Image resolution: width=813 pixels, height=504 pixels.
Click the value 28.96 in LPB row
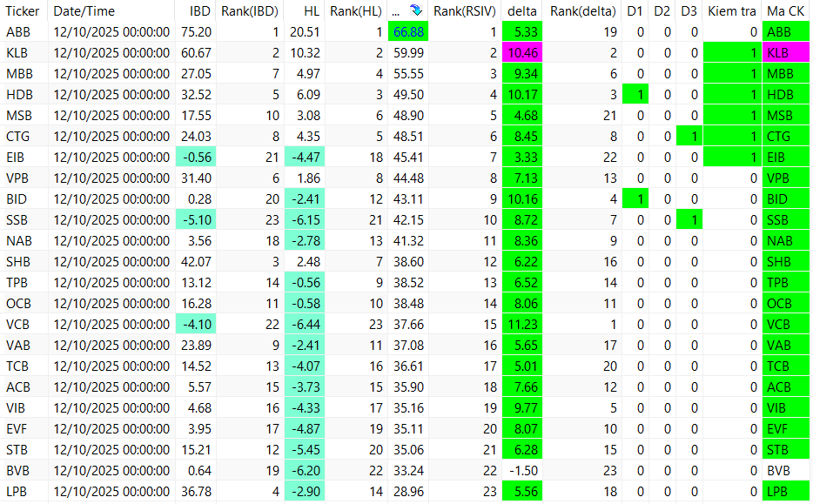tap(408, 491)
